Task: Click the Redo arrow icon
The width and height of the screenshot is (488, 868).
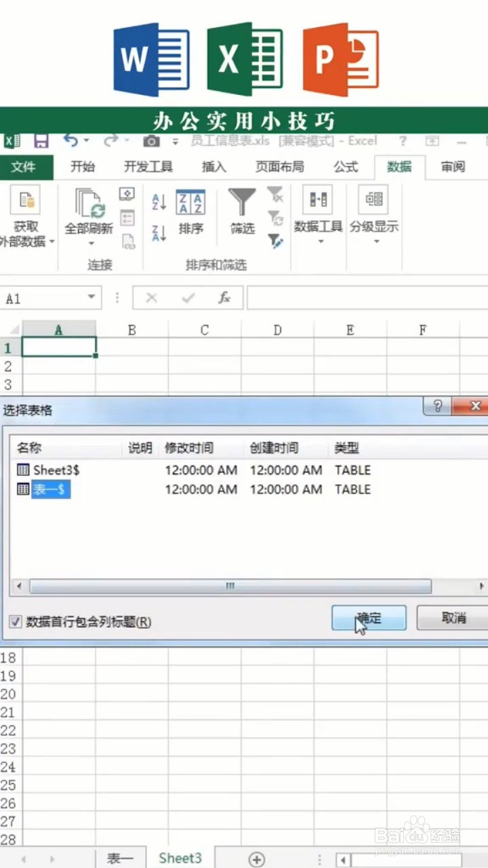Action: pyautogui.click(x=111, y=140)
